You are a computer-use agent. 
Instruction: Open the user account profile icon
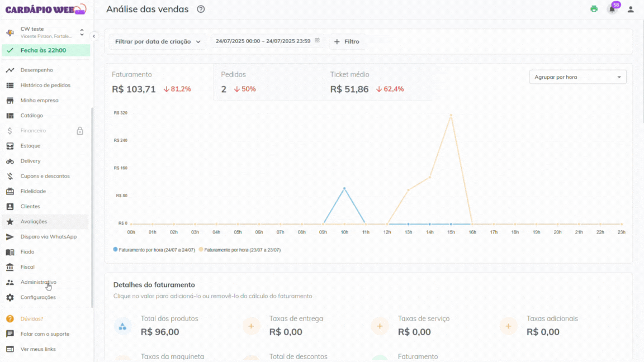coord(631,9)
